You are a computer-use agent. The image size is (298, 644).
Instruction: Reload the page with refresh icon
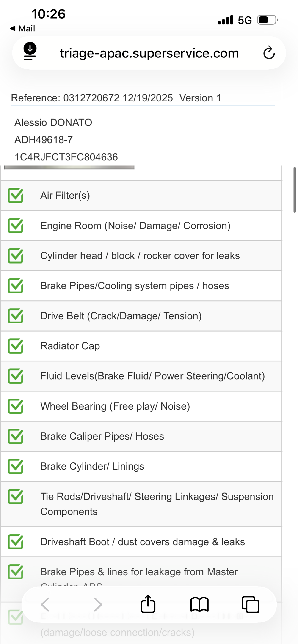point(269,52)
